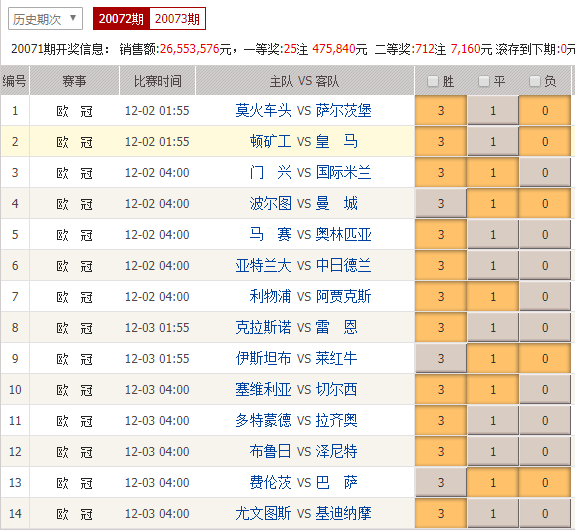Viewport: 575px width, 530px height.
Task: Toggle draw option 1 for match 14
Action: click(x=493, y=513)
